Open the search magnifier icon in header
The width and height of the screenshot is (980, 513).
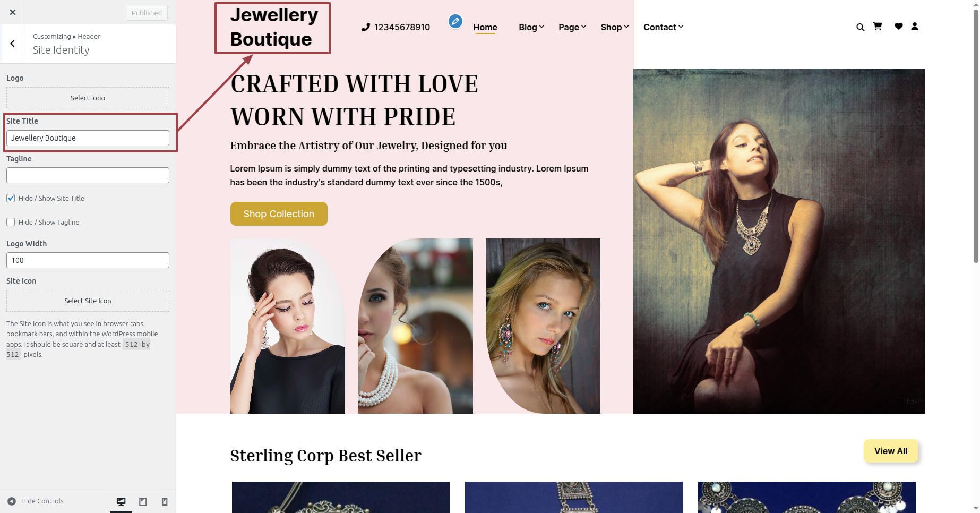[x=860, y=27]
